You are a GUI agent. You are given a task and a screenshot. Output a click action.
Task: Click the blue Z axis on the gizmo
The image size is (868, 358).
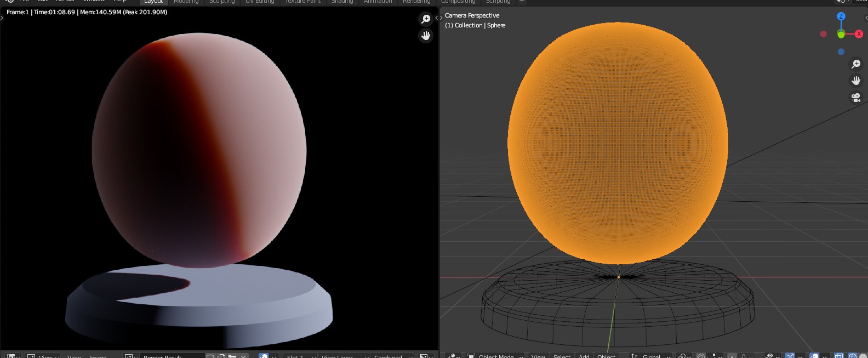coord(841,16)
